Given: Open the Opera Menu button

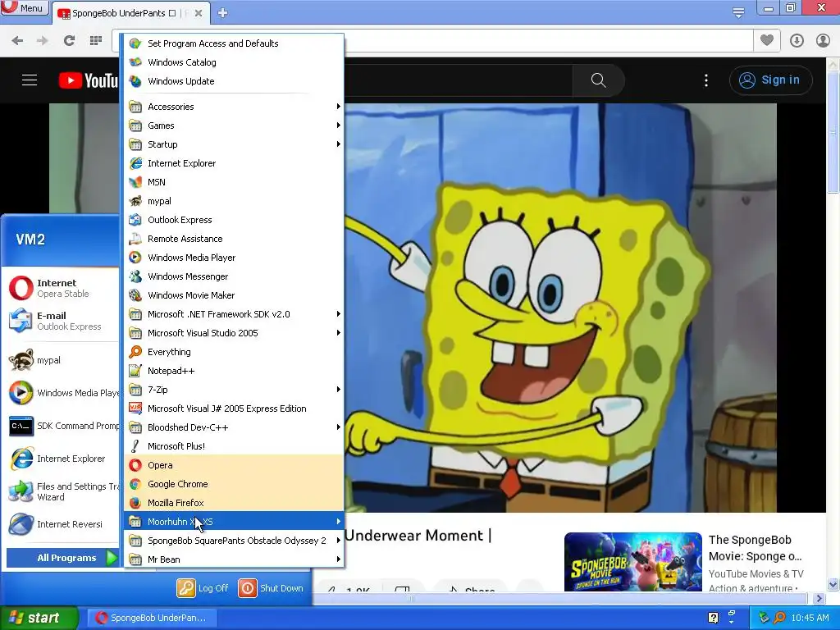Looking at the screenshot, I should click(x=25, y=7).
